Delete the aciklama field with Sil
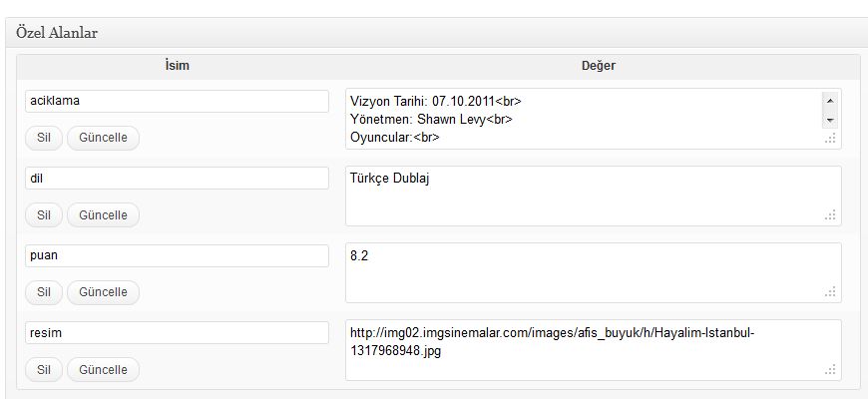868x399 pixels. pyautogui.click(x=44, y=138)
